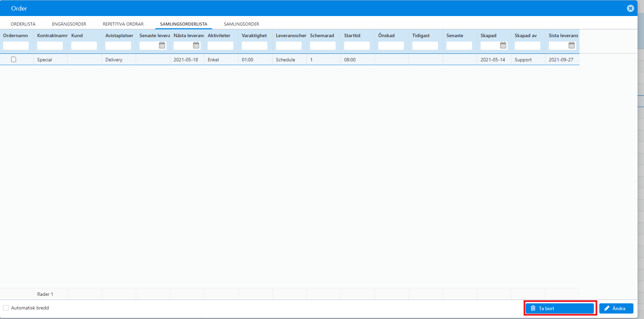Viewport: 644px width, 319px height.
Task: Click the Kontraktnamn filter field
Action: 50,46
